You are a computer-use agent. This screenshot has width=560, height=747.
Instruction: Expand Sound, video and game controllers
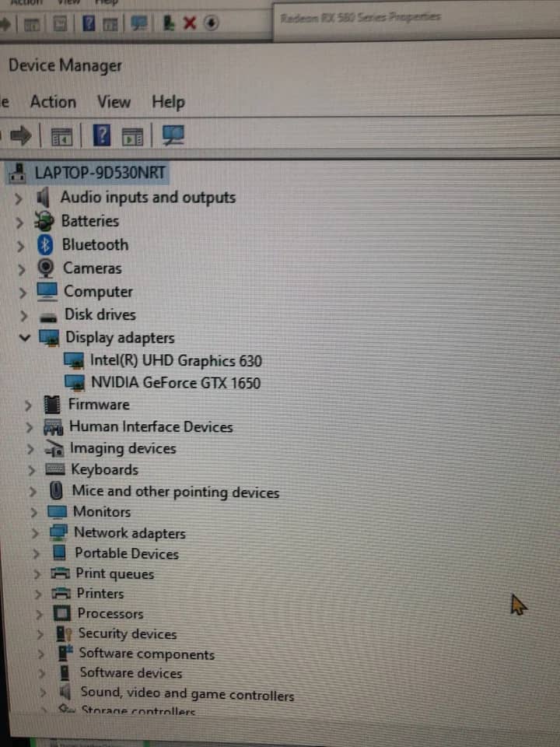tap(44, 693)
